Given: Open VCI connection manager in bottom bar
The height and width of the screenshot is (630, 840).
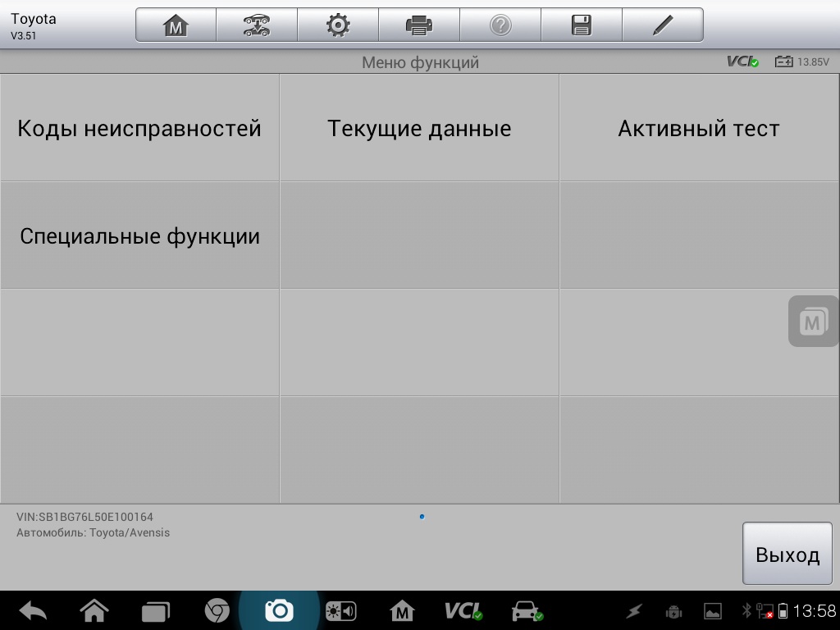Looking at the screenshot, I should (463, 611).
